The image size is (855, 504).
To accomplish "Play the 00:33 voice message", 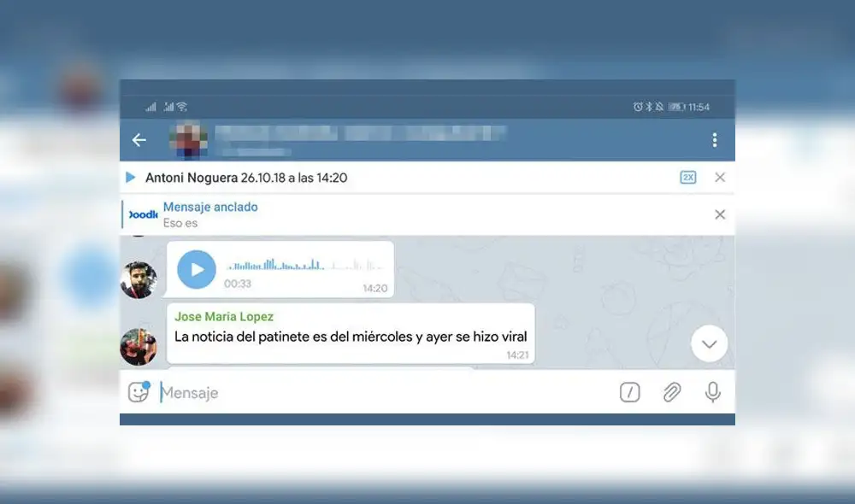I will (196, 269).
